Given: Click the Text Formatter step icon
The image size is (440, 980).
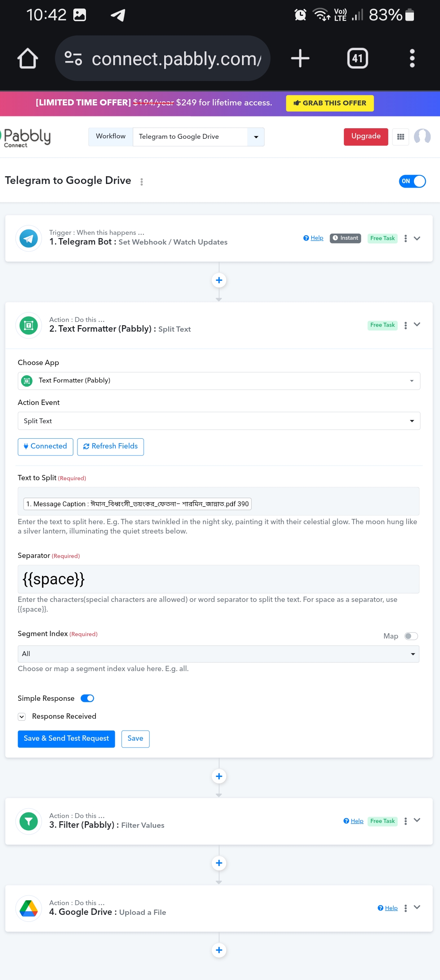Looking at the screenshot, I should pos(29,325).
